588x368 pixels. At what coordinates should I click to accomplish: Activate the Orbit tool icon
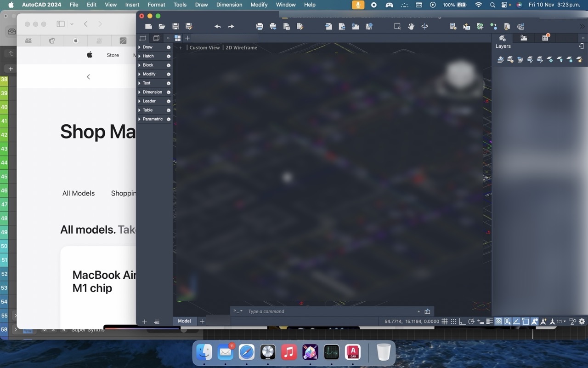425,26
